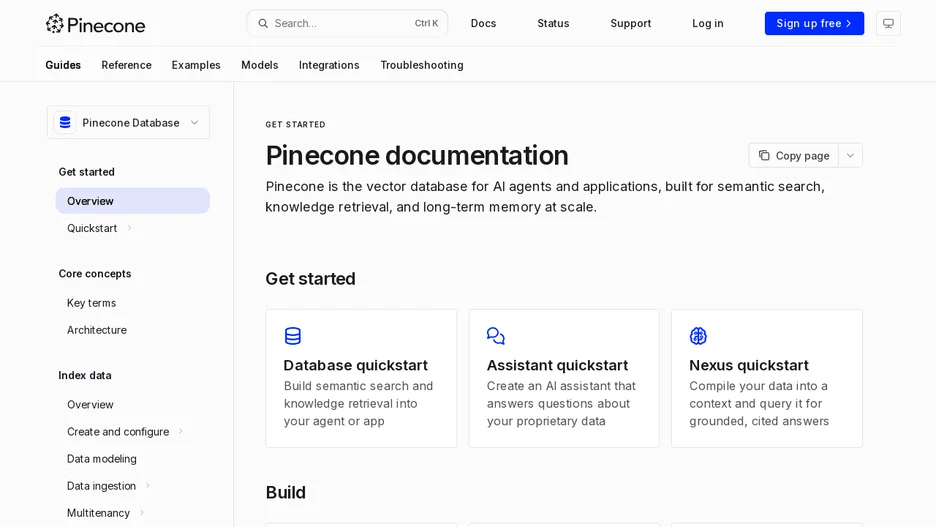Expand the Quickstart sidebar chevron
This screenshot has width=936, height=527.
click(x=130, y=228)
